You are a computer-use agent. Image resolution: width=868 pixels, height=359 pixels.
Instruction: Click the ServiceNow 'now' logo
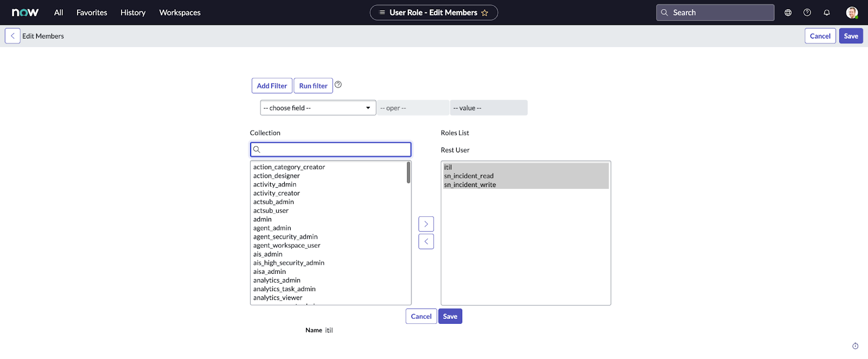click(x=25, y=12)
